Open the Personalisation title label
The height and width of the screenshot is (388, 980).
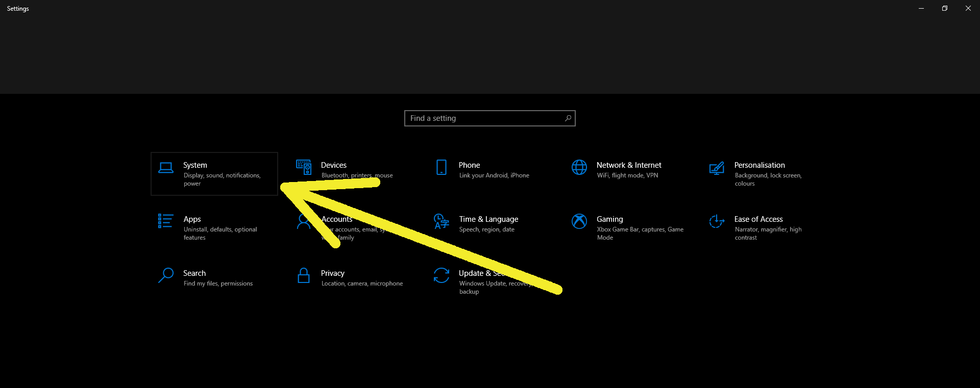(x=759, y=165)
